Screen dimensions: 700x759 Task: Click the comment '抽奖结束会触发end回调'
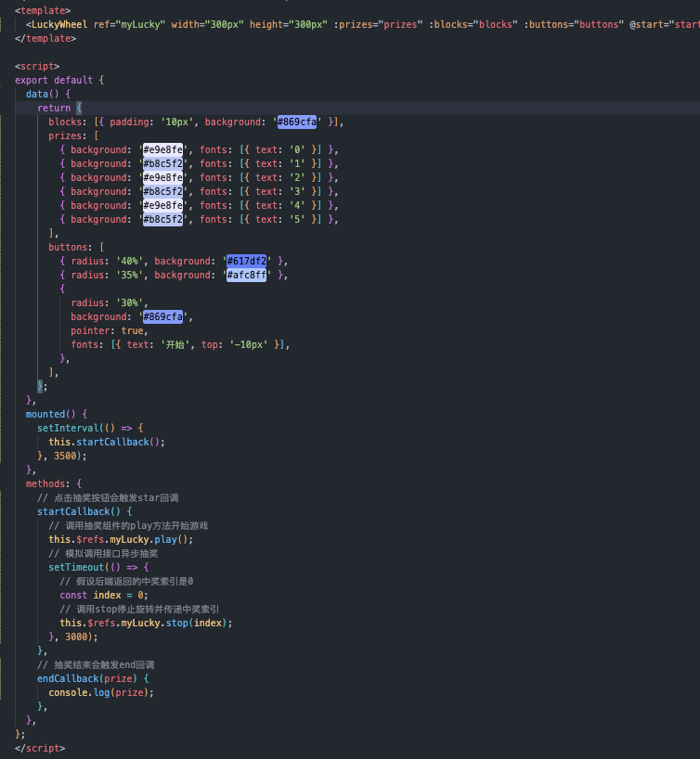(96, 665)
